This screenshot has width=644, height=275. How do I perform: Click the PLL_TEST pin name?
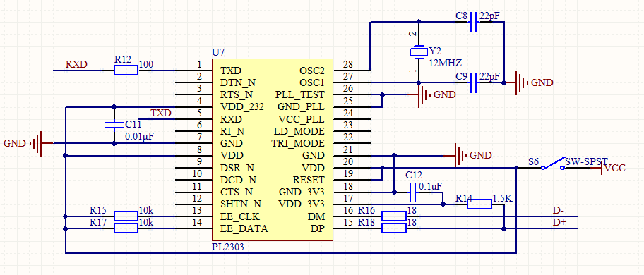coord(300,94)
